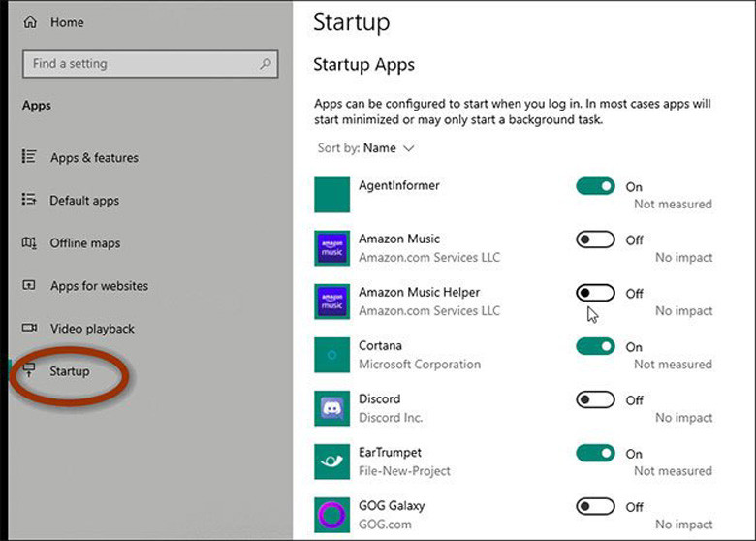Screen dimensions: 756x541
Task: Enable Discord at startup
Action: (x=595, y=399)
